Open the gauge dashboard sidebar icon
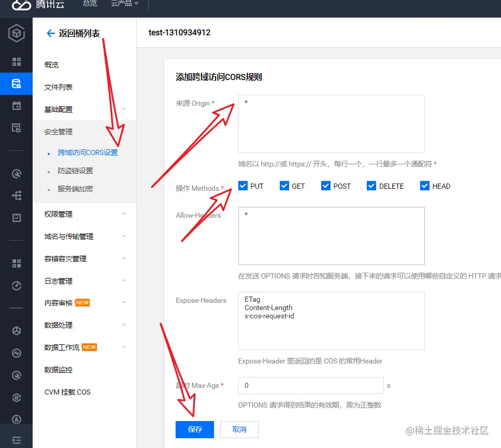The height and width of the screenshot is (448, 501). 16,286
